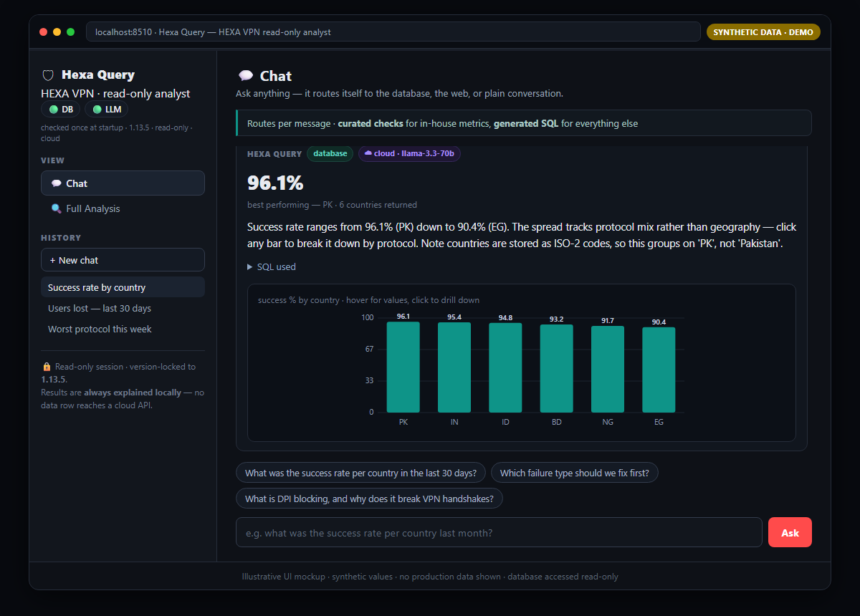Click the green maximize window dot
Screen dimensions: 860x616
point(70,32)
